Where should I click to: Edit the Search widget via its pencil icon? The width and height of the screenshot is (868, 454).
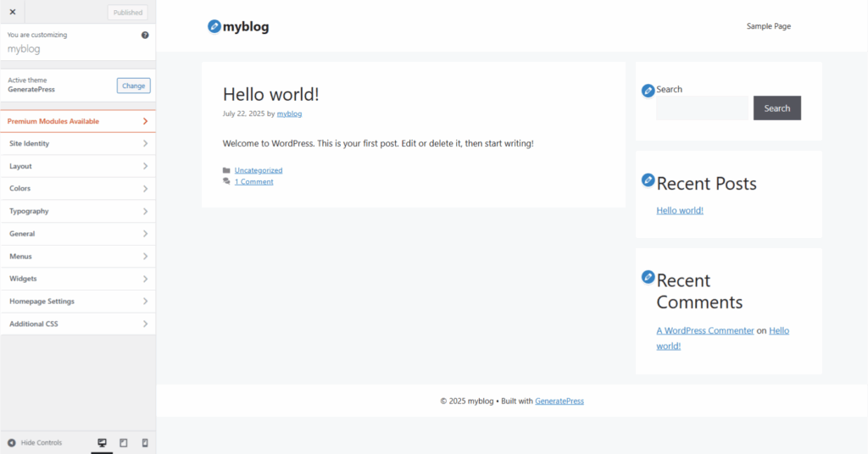point(648,90)
